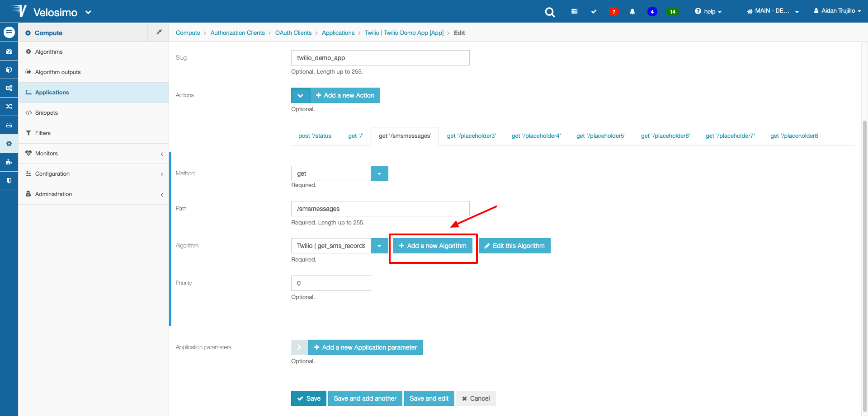The image size is (868, 416).
Task: Expand the Application parameters chevron button
Action: (x=299, y=347)
